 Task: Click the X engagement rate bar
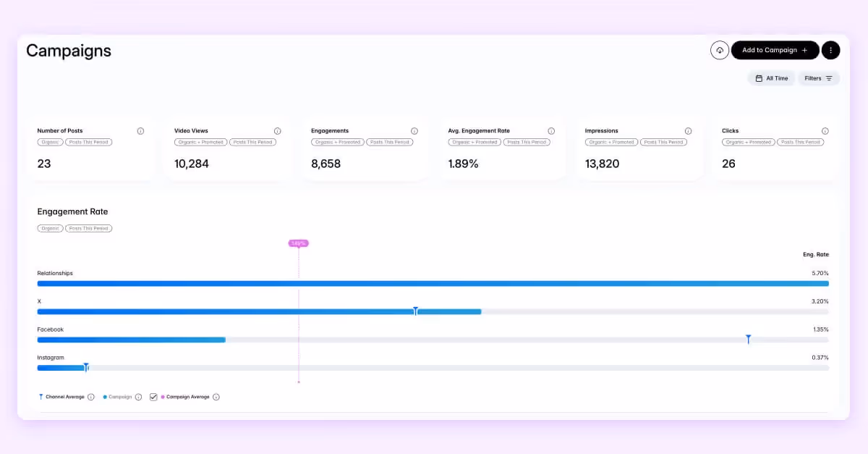pos(259,311)
